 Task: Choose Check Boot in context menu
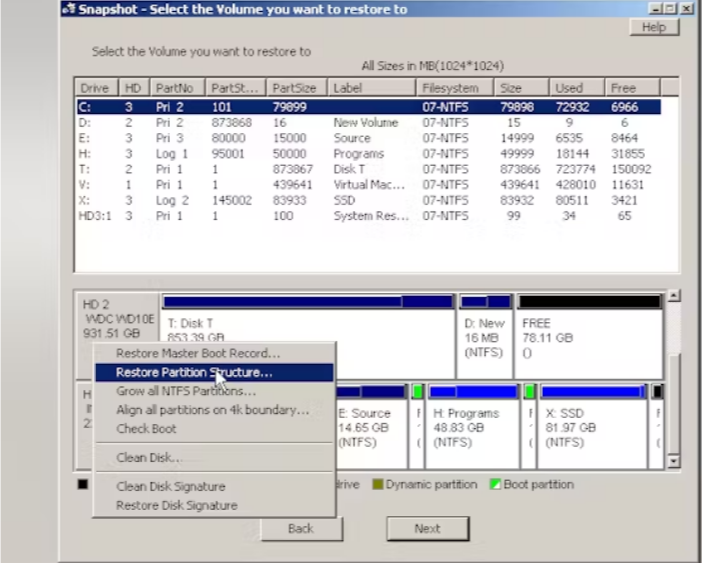coord(146,429)
